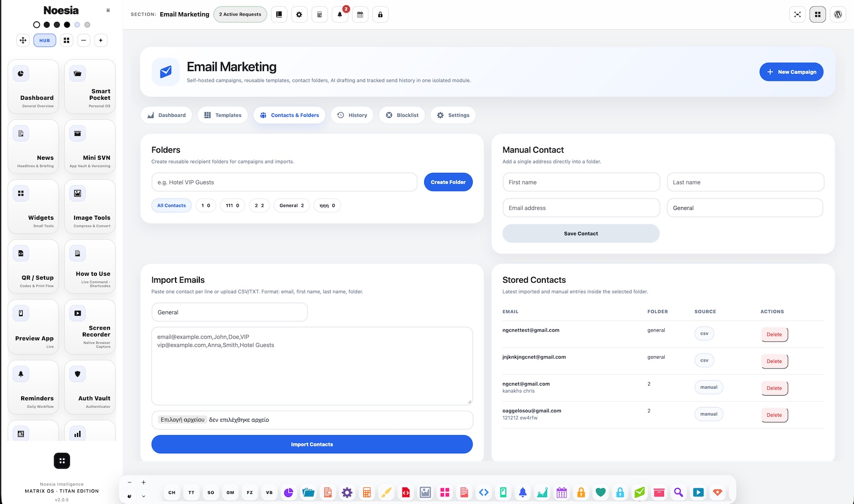Open the email module Settings tab
The width and height of the screenshot is (854, 504).
click(453, 115)
